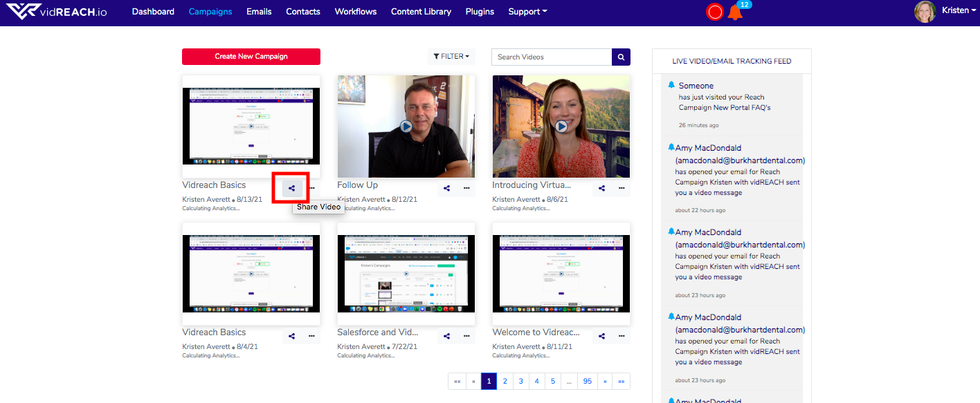The height and width of the screenshot is (403, 980).
Task: Click the red record button in header
Action: pos(715,12)
